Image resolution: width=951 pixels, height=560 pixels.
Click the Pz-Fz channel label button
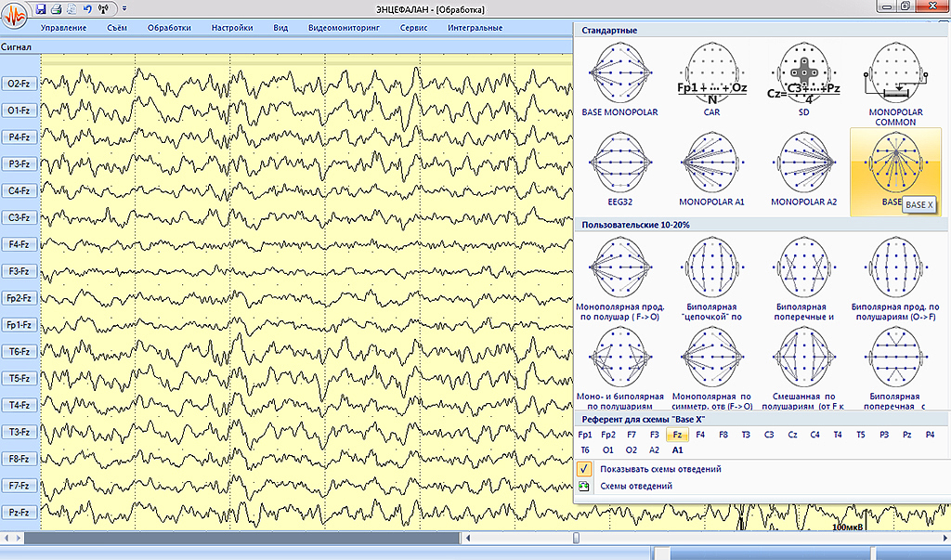click(x=20, y=512)
